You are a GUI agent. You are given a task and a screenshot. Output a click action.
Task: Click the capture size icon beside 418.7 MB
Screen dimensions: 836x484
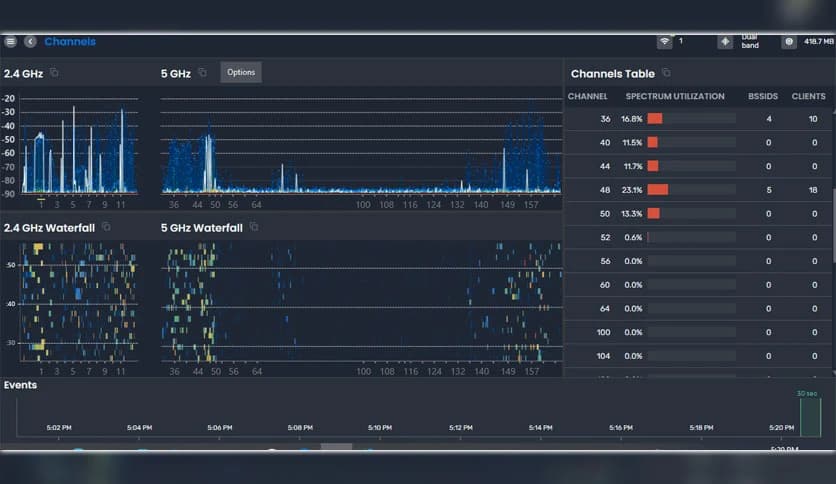click(x=789, y=42)
